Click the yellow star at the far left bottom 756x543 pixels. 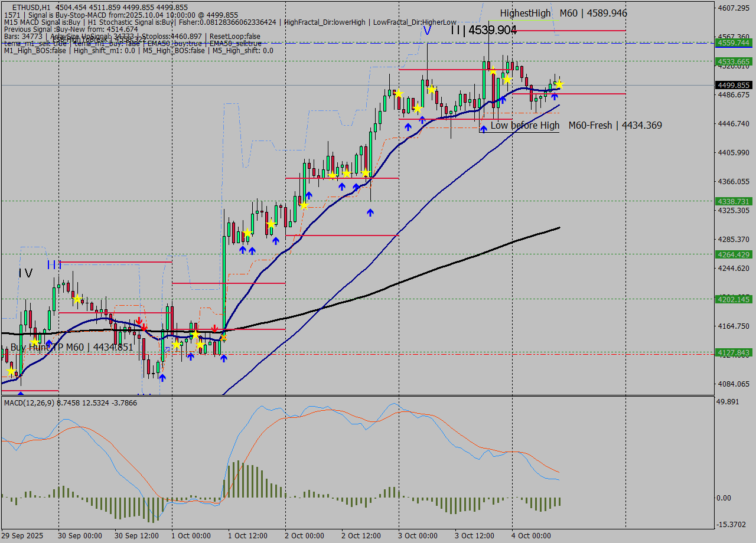[x=11, y=371]
